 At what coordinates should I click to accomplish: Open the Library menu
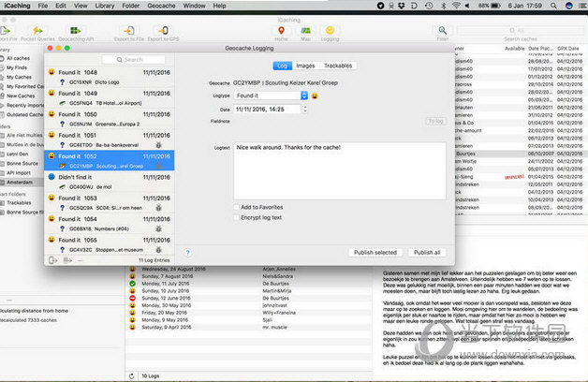pyautogui.click(x=105, y=6)
